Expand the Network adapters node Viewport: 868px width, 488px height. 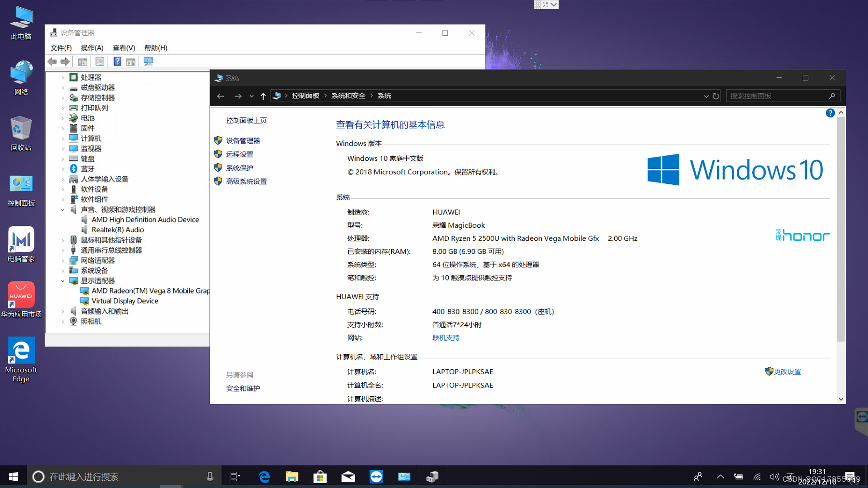[63, 260]
